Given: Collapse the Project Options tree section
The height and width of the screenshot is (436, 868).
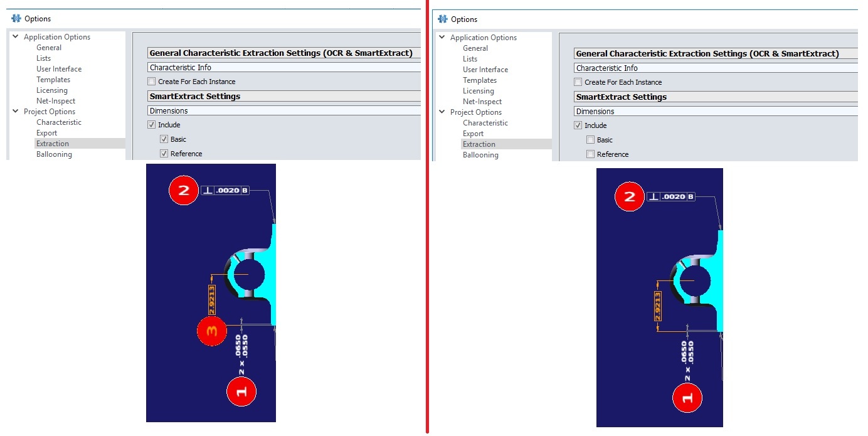Looking at the screenshot, I should [14, 111].
